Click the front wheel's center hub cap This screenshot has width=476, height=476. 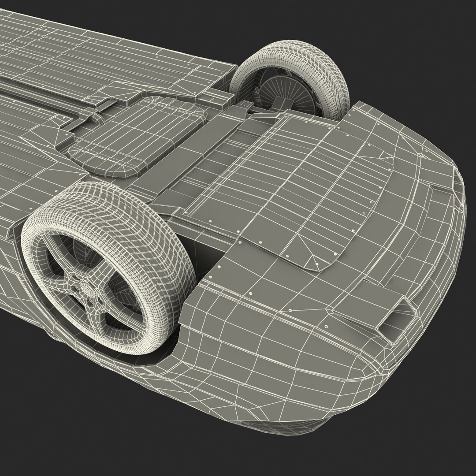click(85, 289)
